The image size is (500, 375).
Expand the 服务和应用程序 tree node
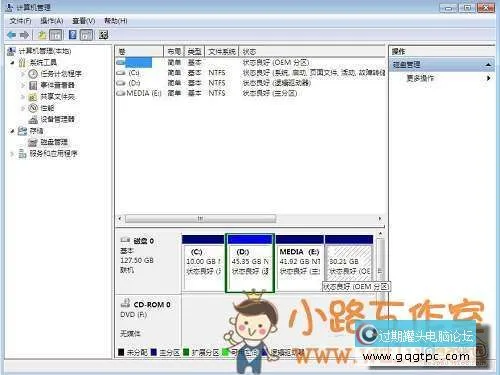pyautogui.click(x=13, y=154)
